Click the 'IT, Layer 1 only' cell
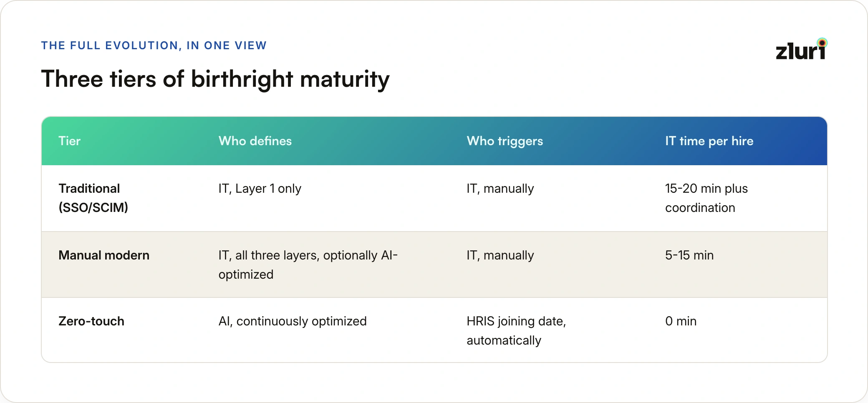 click(260, 189)
